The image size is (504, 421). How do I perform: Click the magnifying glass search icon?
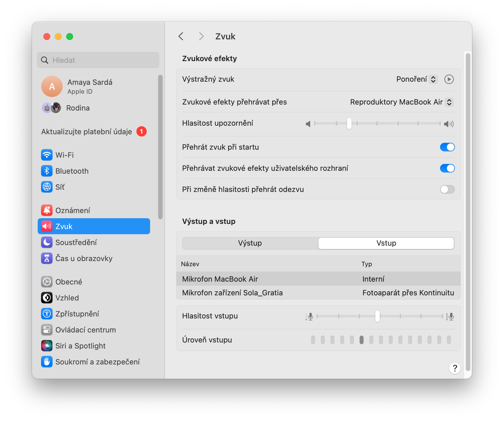click(45, 60)
